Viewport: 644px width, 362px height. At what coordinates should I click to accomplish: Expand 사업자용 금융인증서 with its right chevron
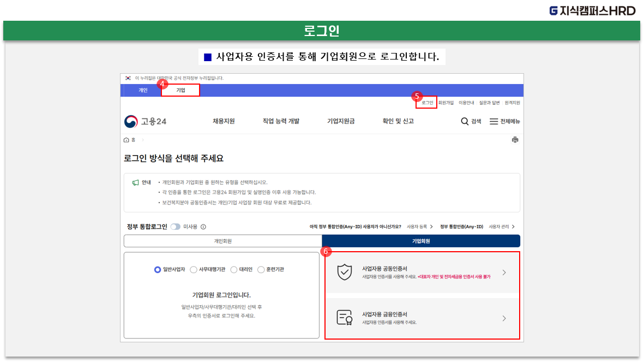pyautogui.click(x=504, y=318)
